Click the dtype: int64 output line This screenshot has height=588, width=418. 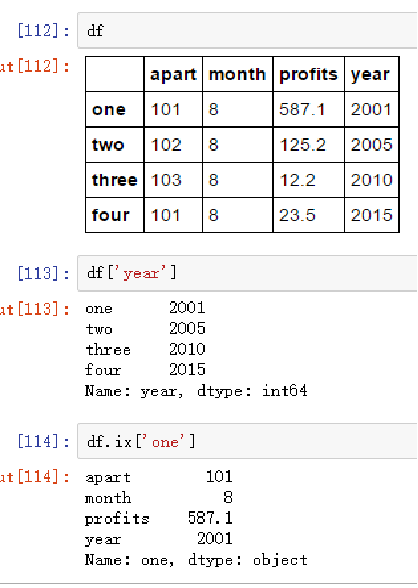(x=196, y=391)
